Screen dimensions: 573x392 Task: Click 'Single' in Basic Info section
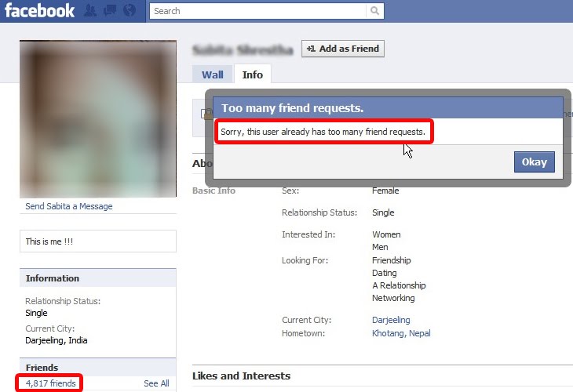(383, 212)
